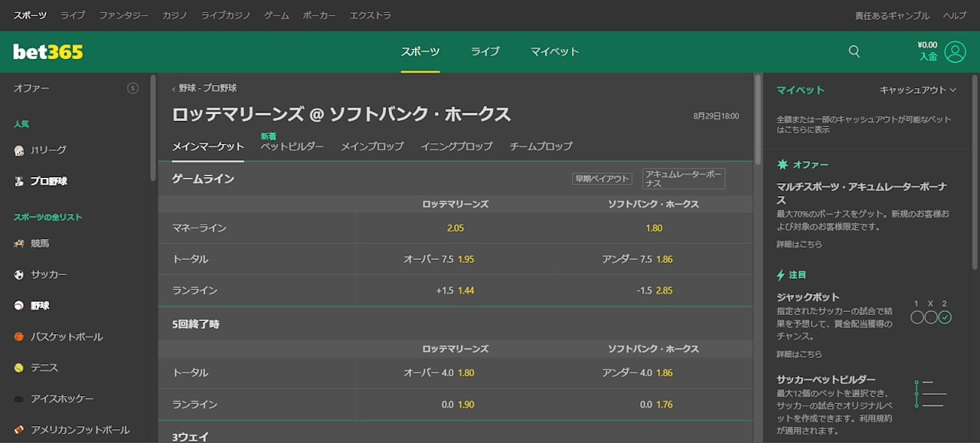Click the サッカーベットビルダー lines graphic
The width and height of the screenshot is (980, 443).
tap(930, 395)
